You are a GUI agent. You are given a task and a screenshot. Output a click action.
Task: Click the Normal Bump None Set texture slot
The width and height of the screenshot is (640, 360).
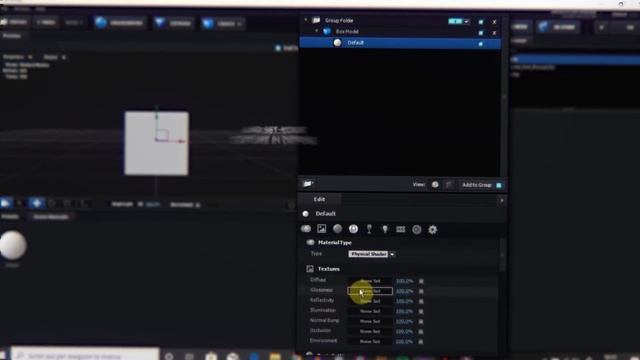point(370,321)
